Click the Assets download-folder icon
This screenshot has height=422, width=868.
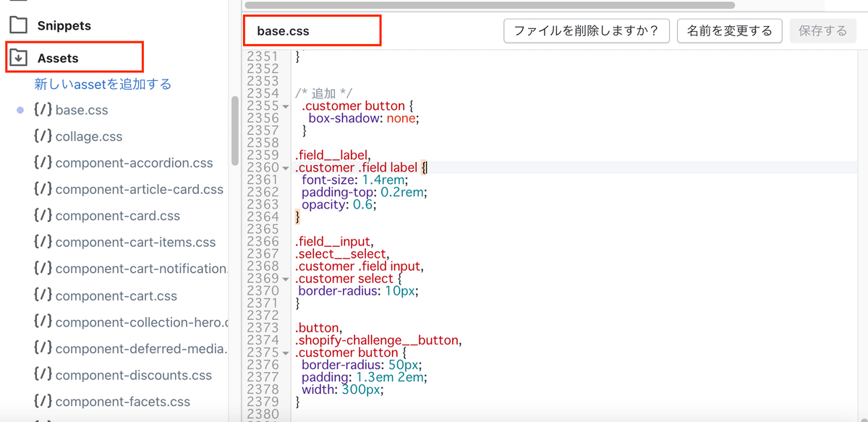(x=18, y=58)
